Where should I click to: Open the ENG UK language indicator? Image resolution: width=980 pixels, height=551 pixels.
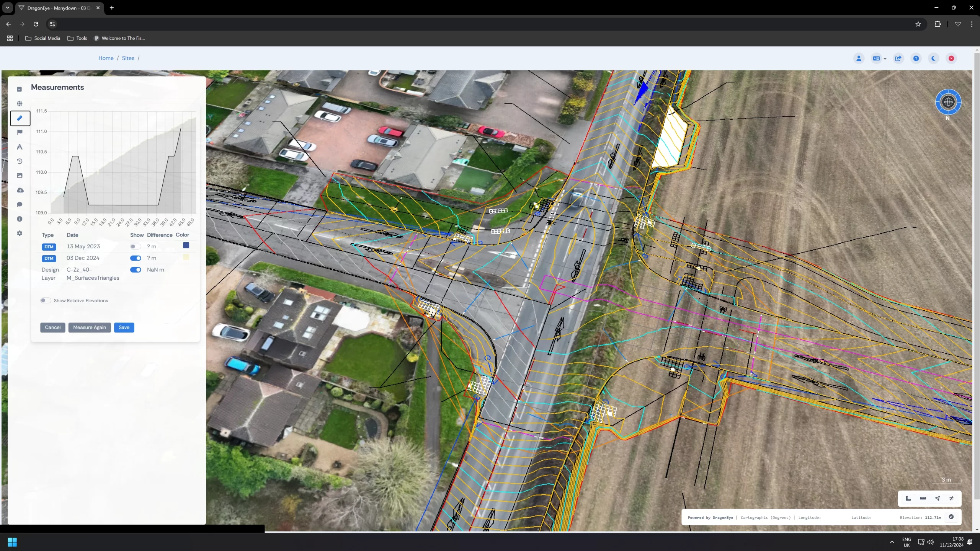tap(906, 542)
